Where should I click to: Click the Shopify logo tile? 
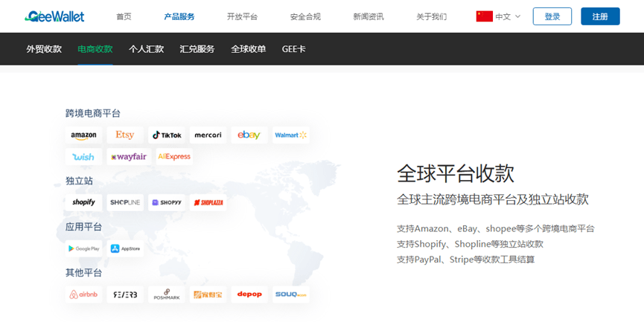[x=84, y=202]
